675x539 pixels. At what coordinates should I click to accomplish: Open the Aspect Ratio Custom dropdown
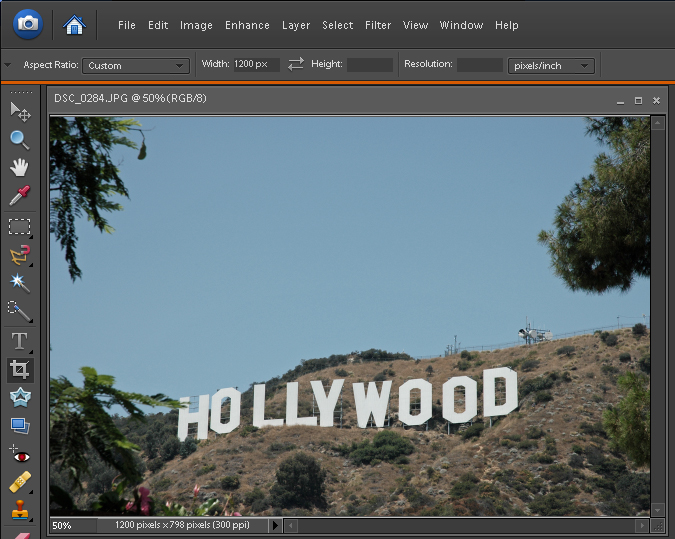click(136, 66)
